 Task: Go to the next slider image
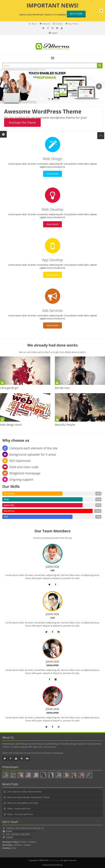99,86
